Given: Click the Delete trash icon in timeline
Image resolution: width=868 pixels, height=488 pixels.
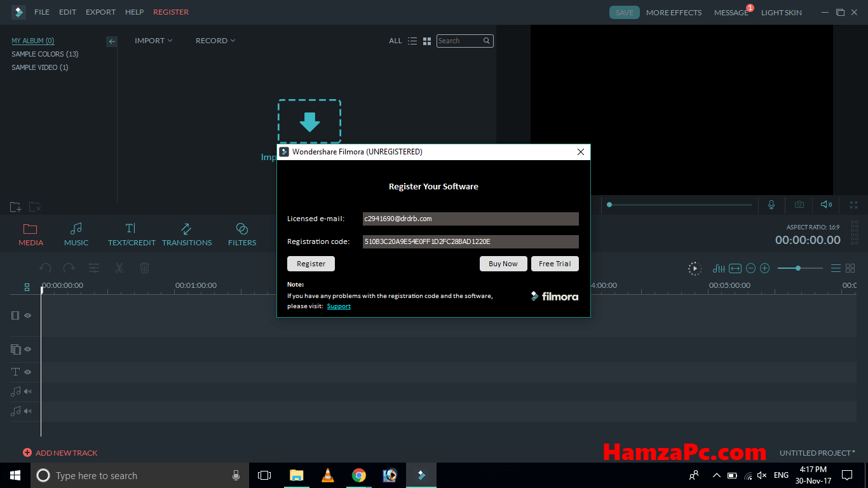Looking at the screenshot, I should tap(145, 268).
